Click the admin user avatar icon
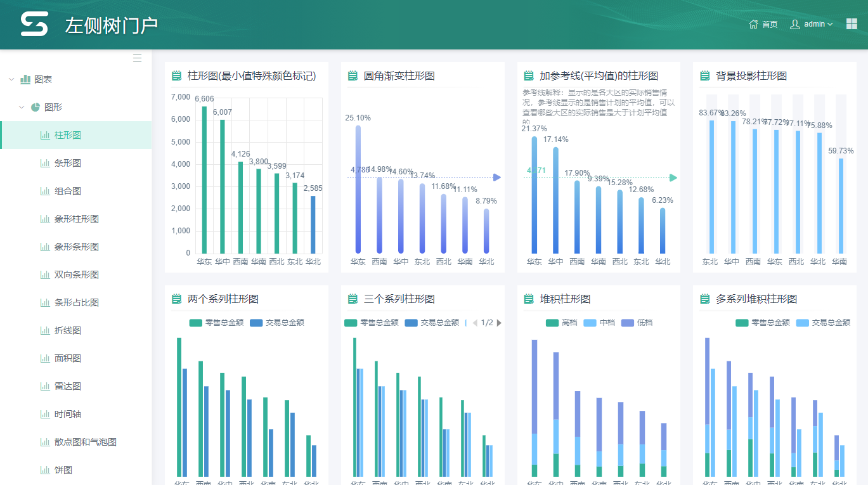The width and height of the screenshot is (868, 485). 794,24
